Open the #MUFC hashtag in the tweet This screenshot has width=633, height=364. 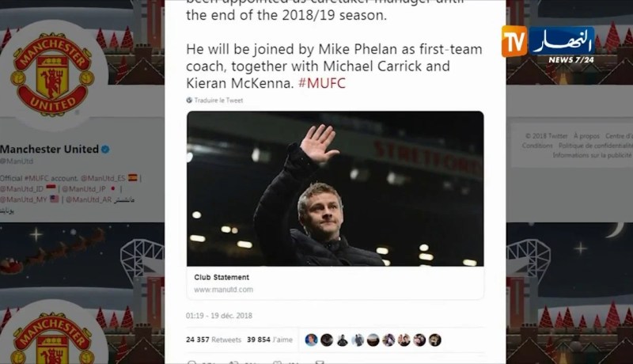pyautogui.click(x=322, y=83)
